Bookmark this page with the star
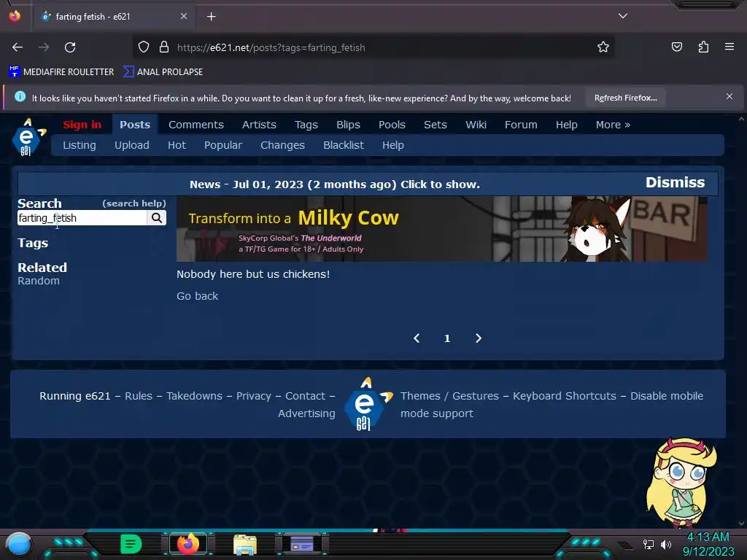This screenshot has width=747, height=560. point(603,47)
